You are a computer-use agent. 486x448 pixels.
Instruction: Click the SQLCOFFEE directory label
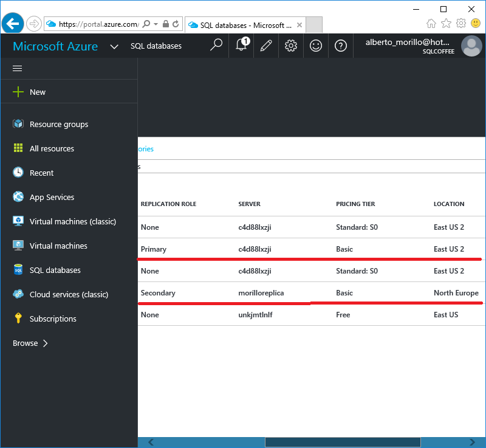tap(438, 52)
